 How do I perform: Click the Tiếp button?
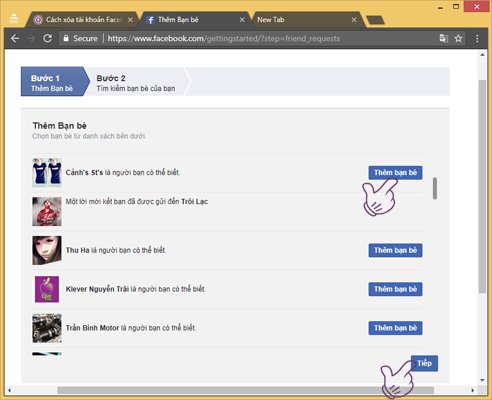(424, 363)
